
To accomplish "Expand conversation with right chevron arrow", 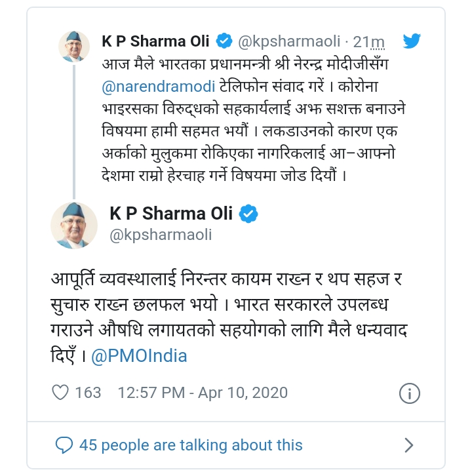I will tap(409, 445).
